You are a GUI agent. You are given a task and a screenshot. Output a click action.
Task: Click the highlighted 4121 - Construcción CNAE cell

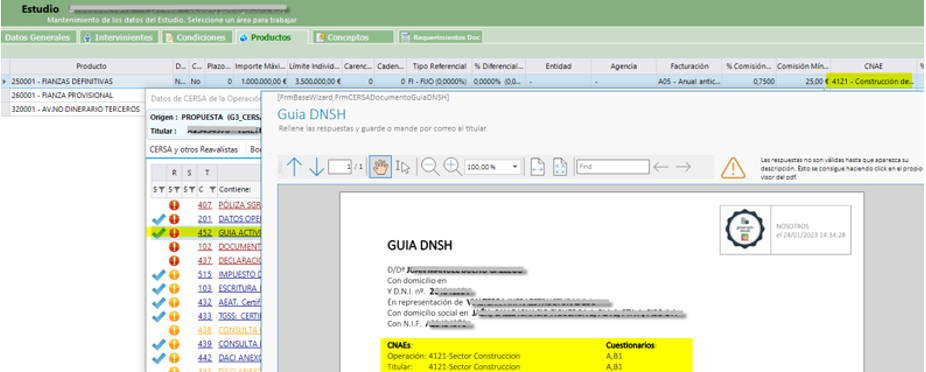click(x=872, y=81)
